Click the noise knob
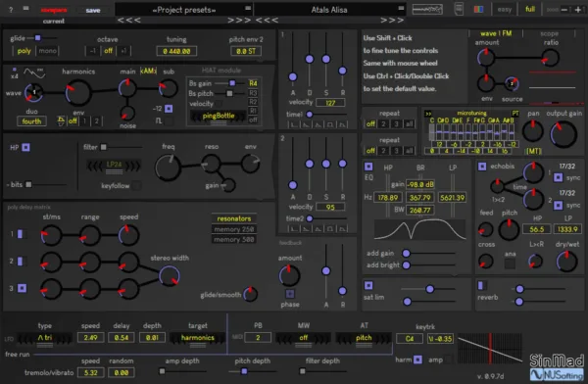588x384 pixels. (x=127, y=113)
